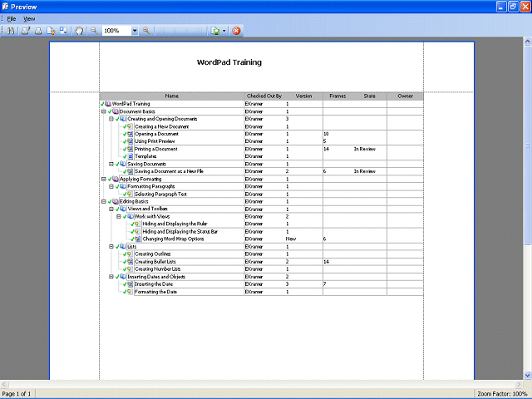Collapse the Applying Formatting node
The height and width of the screenshot is (399, 532).
[104, 179]
